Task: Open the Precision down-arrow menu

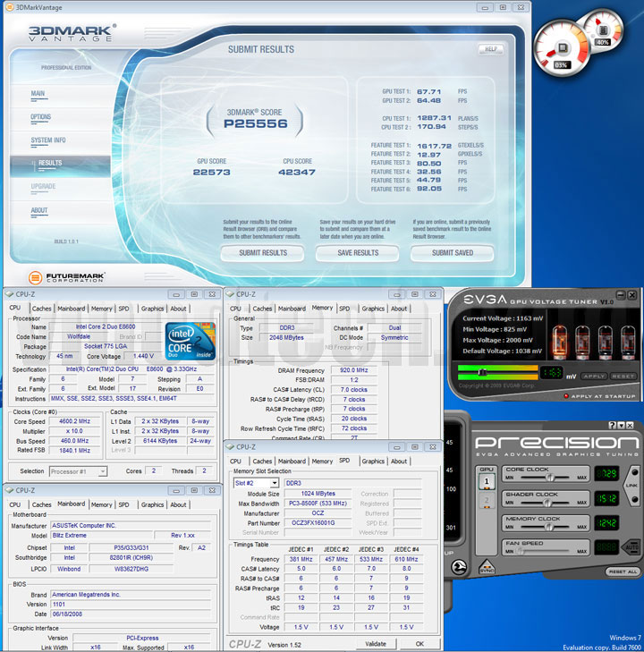Action: pyautogui.click(x=621, y=425)
